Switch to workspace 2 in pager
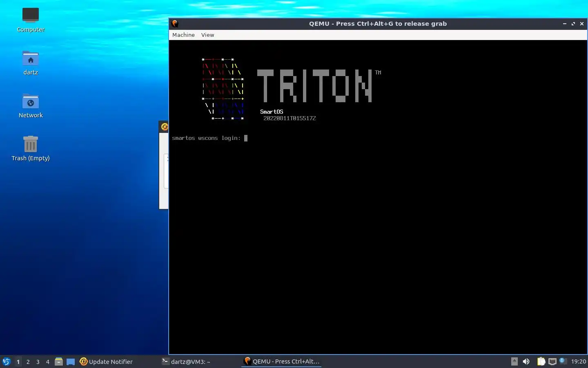The width and height of the screenshot is (588, 368). 28,361
